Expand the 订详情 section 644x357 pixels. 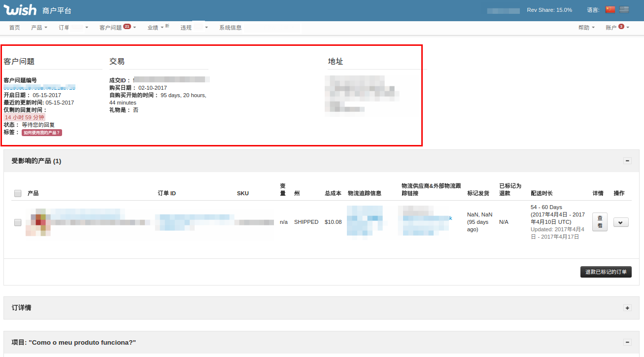click(627, 307)
